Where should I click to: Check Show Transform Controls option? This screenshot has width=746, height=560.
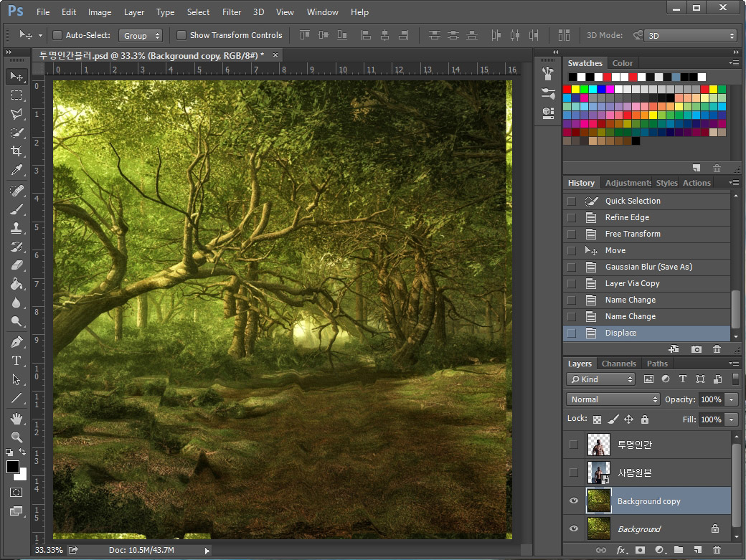(181, 35)
